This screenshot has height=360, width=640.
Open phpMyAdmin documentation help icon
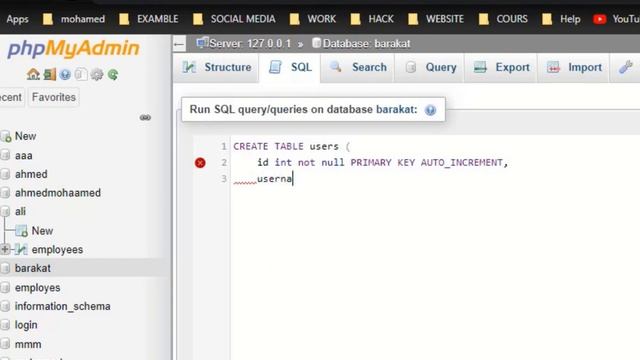tap(65, 75)
